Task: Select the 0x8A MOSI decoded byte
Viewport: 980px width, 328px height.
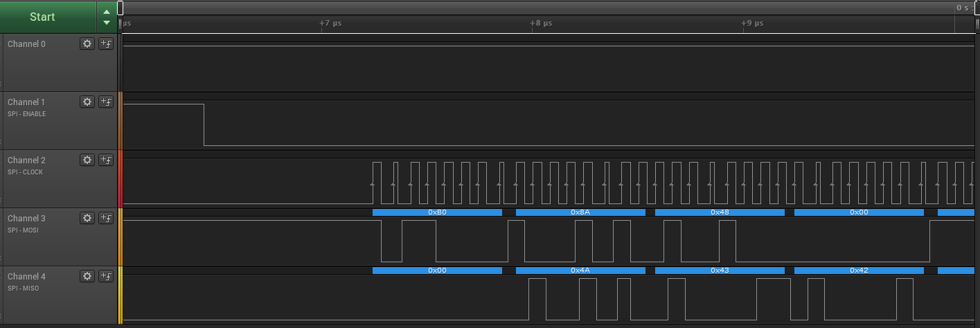Action: pyautogui.click(x=580, y=212)
